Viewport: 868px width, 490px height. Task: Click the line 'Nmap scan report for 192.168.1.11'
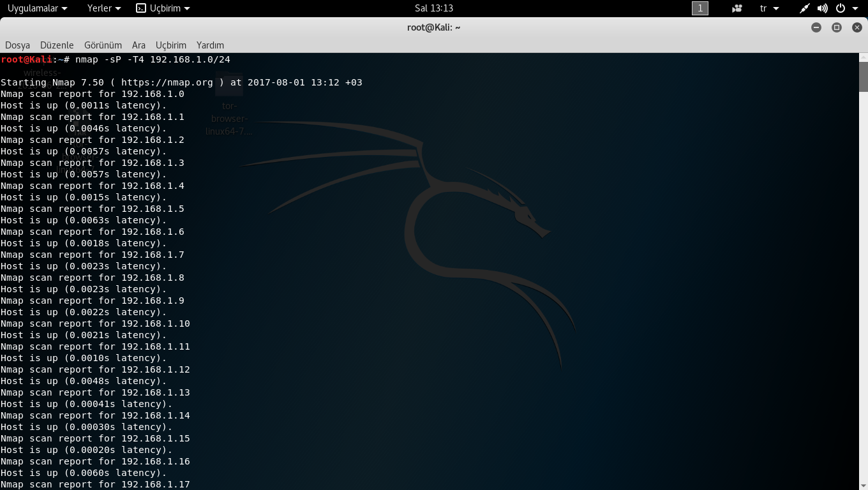95,346
